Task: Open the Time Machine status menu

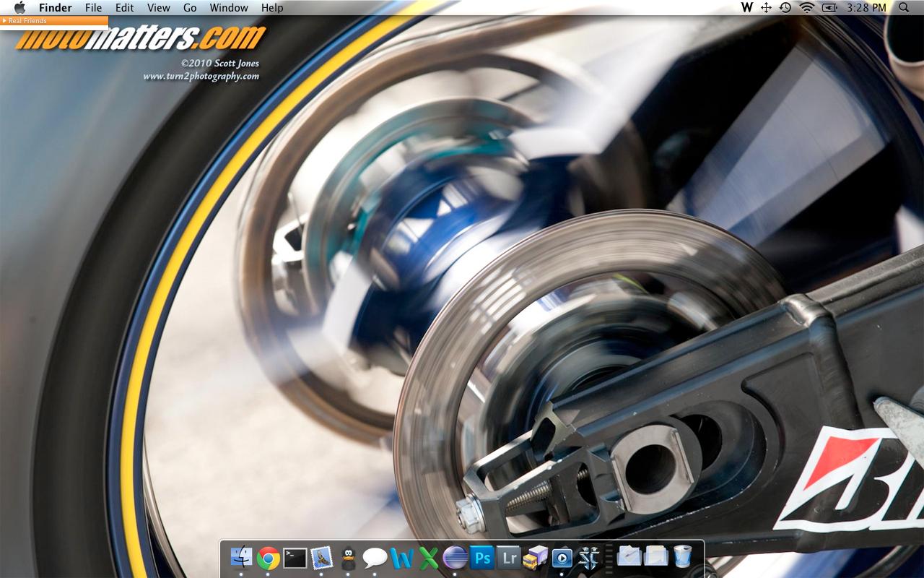Action: pyautogui.click(x=785, y=8)
